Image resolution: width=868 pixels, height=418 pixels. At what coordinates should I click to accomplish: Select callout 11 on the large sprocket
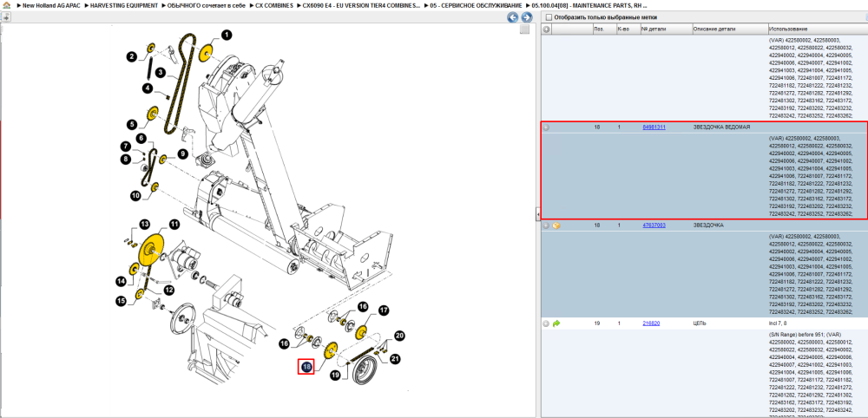[x=174, y=225]
